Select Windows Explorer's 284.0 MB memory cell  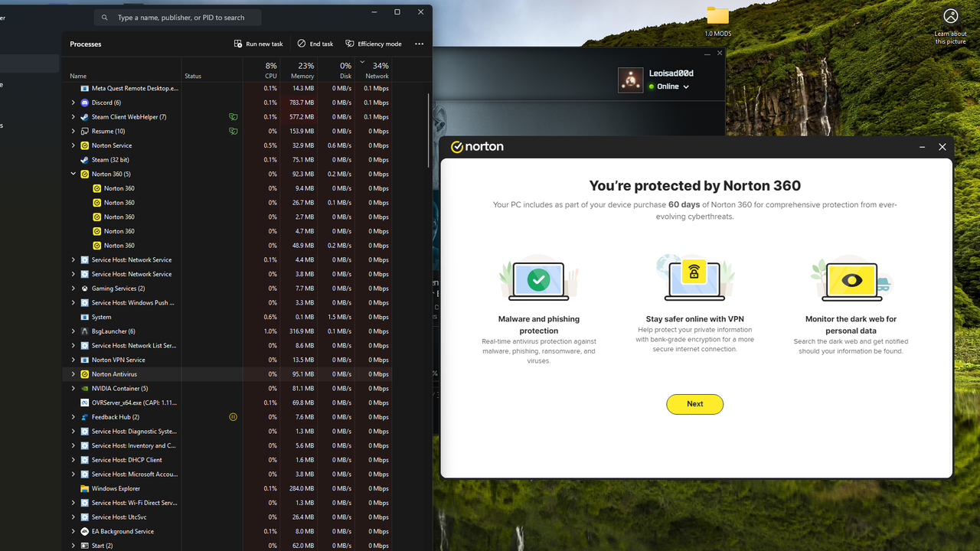299,488
